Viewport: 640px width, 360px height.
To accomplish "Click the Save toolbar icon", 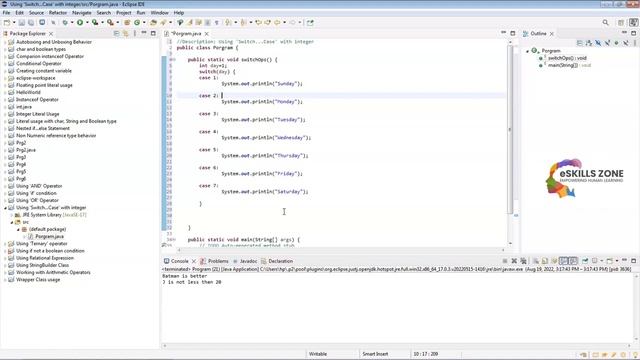I will point(22,22).
